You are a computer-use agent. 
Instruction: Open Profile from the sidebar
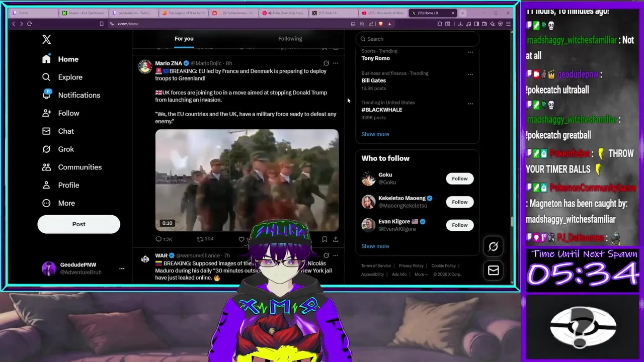pos(60,185)
